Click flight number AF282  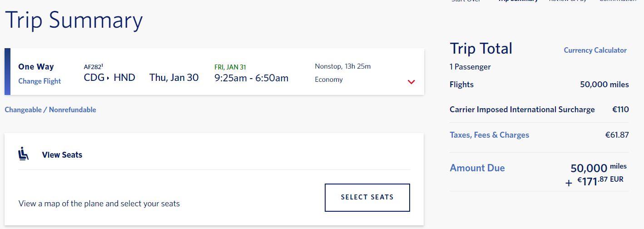tap(94, 67)
